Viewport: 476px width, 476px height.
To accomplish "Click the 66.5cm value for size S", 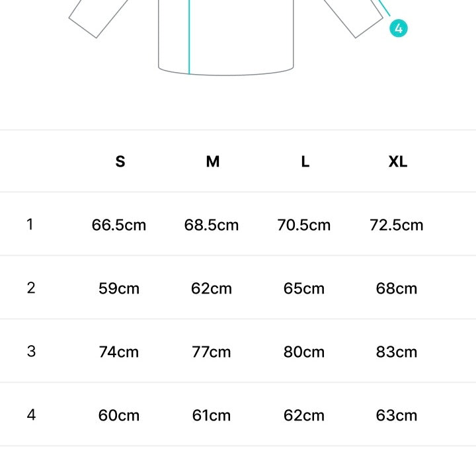I will tap(119, 225).
